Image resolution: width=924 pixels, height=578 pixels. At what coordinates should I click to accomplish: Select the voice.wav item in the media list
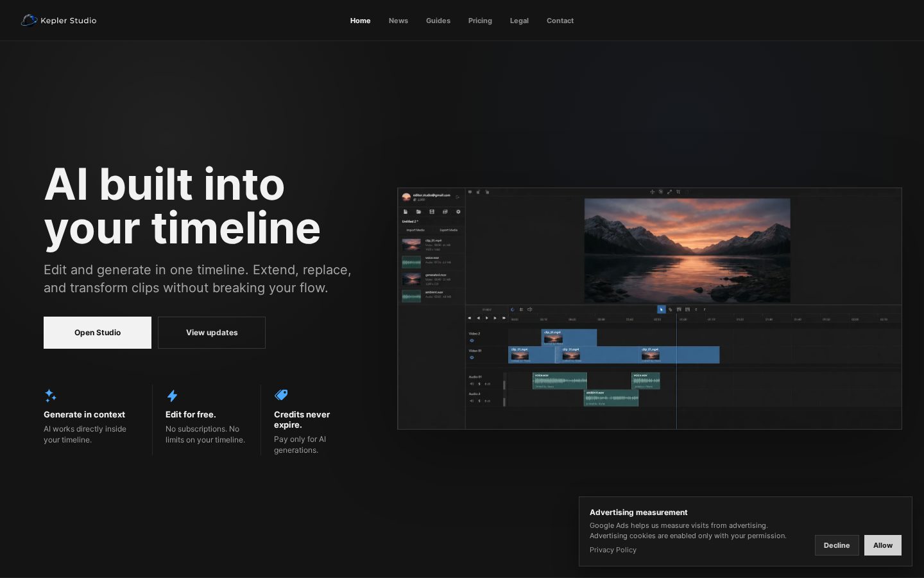(x=432, y=262)
